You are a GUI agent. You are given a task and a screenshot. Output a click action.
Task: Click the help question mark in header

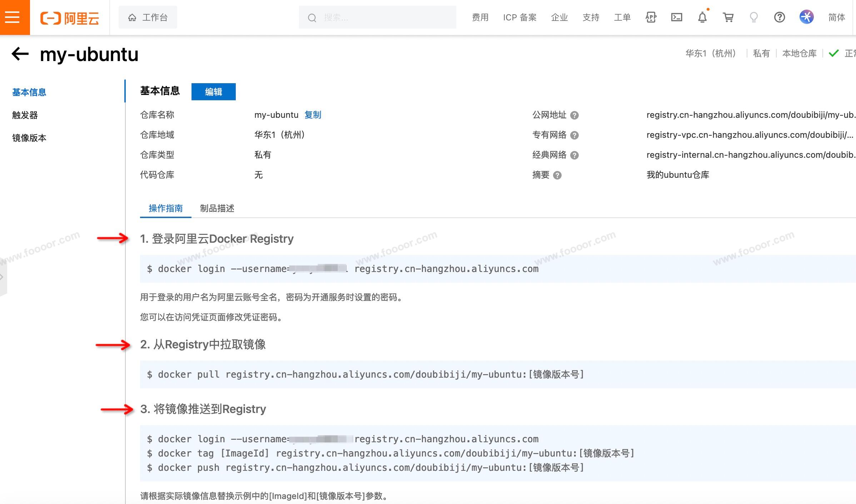pyautogui.click(x=779, y=17)
